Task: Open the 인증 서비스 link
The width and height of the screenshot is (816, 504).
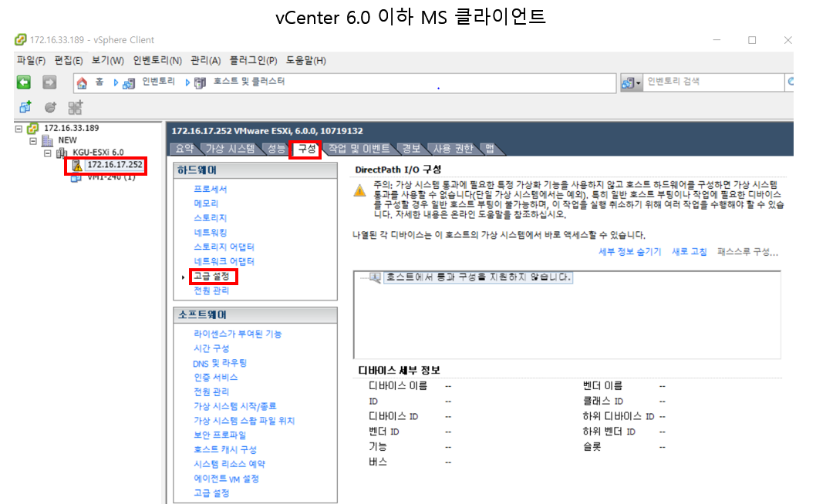Action: coord(215,378)
